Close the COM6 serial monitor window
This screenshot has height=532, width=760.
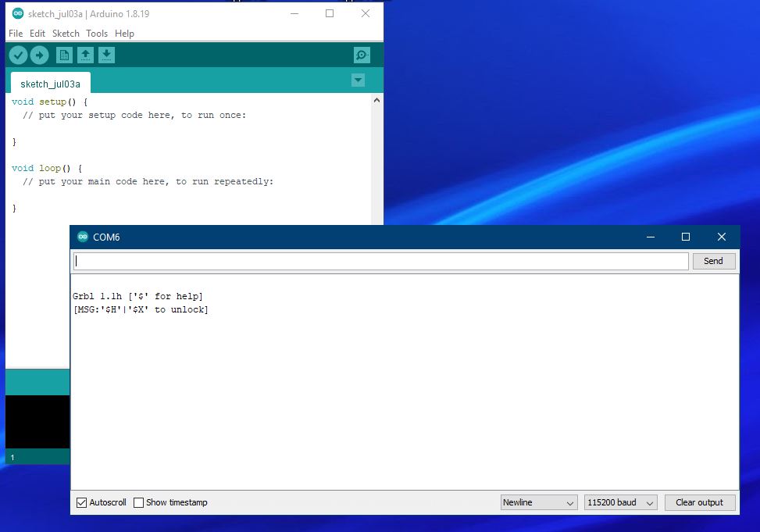click(721, 237)
